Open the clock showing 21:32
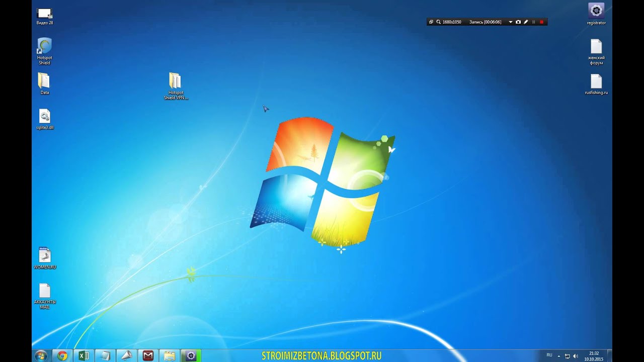The width and height of the screenshot is (644, 362). tap(594, 356)
